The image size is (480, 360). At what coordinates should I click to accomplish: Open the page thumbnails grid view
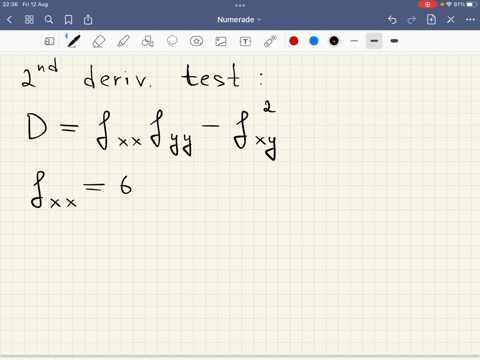(29, 20)
